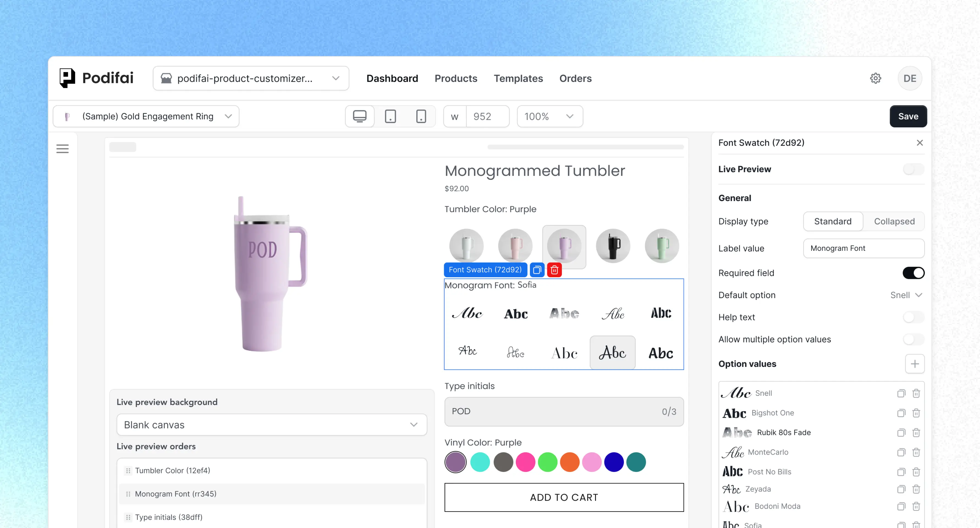Delete the Post No Bills option

[916, 472]
